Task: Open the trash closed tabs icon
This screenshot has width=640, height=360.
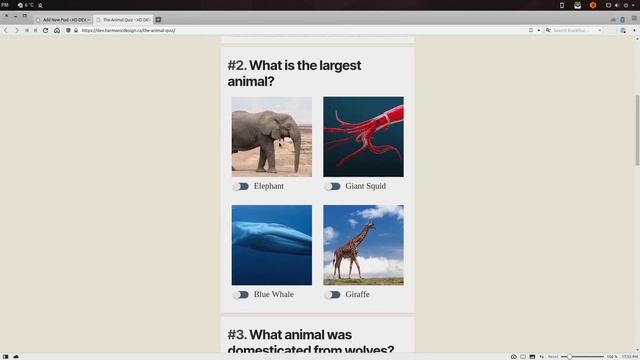Action: (x=622, y=20)
